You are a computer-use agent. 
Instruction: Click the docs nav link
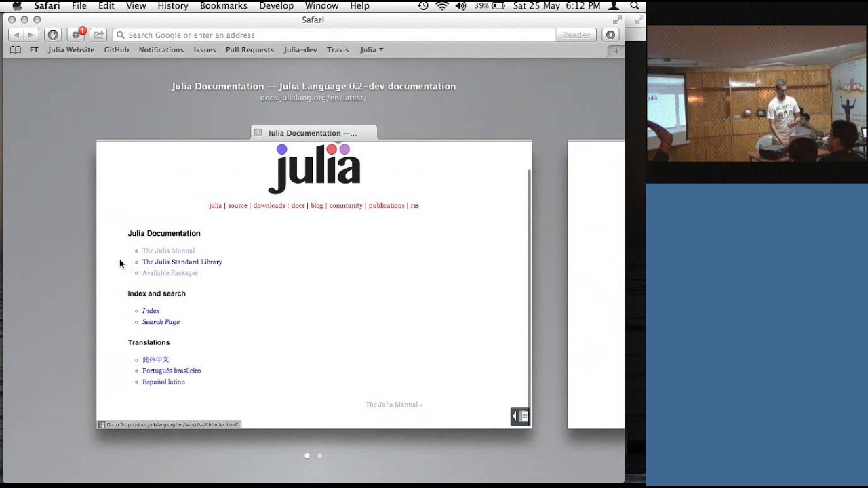point(298,205)
